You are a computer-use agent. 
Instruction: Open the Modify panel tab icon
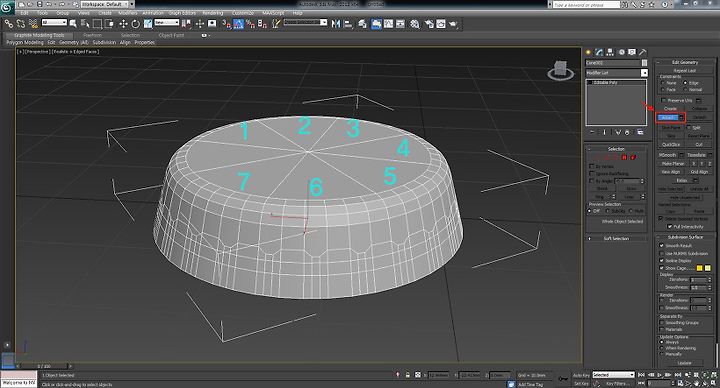(599, 52)
